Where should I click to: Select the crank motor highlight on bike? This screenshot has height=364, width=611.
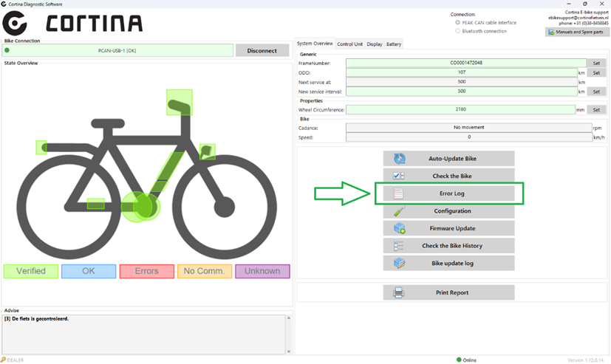pos(140,206)
